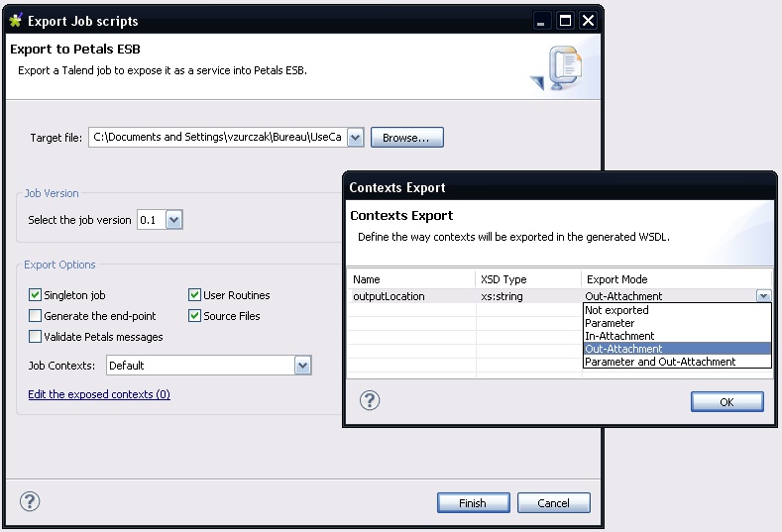
Task: Select Not exported from the list
Action: [616, 310]
